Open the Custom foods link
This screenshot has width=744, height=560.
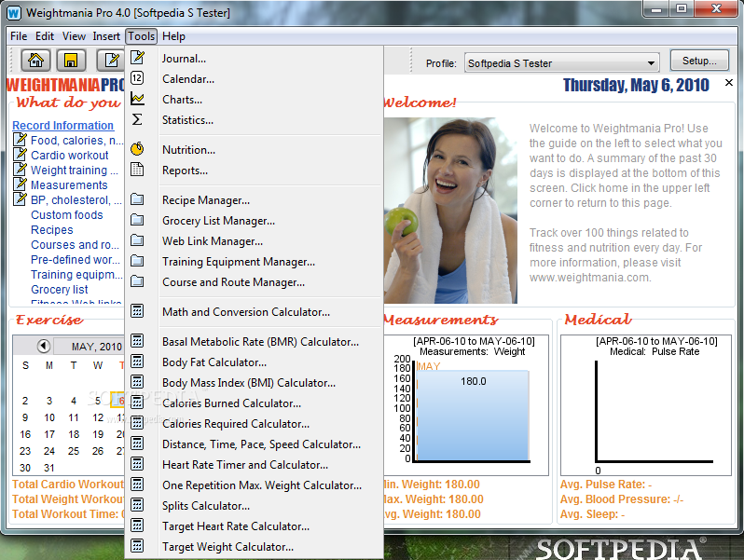coord(67,215)
